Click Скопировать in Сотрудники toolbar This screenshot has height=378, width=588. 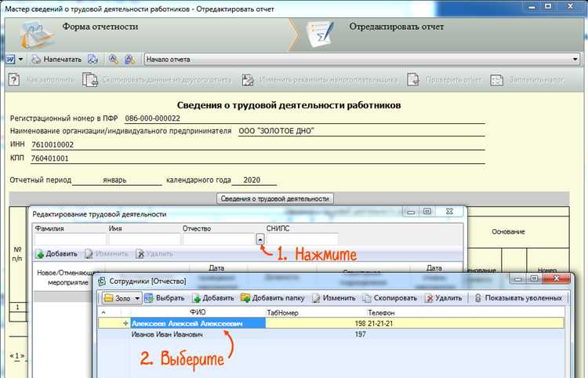coord(390,298)
